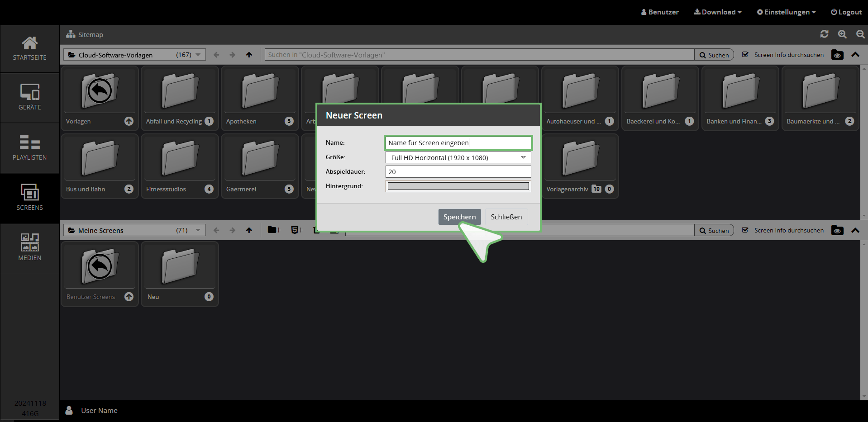Open the Download menu

coord(718,12)
